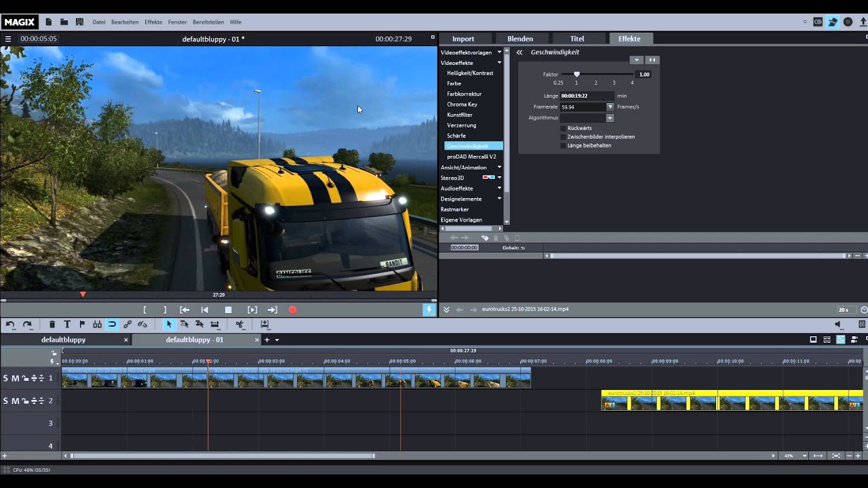This screenshot has width=868, height=488.
Task: Solo track 2 with S button
Action: (6, 401)
